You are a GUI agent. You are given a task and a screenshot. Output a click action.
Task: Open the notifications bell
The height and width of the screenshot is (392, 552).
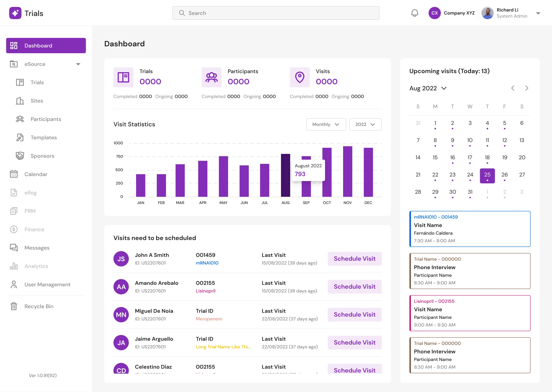pos(415,13)
